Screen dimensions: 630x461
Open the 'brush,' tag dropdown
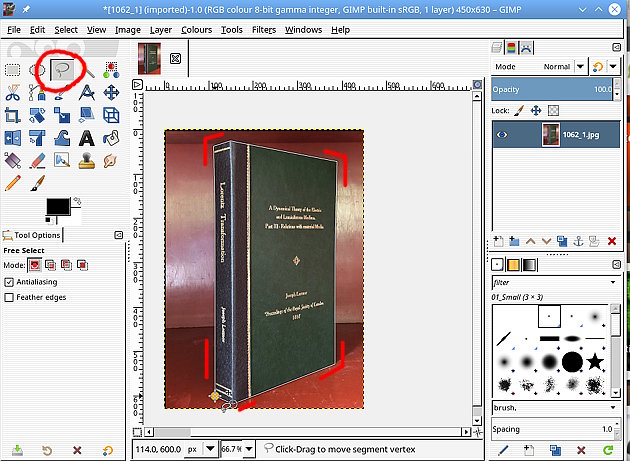coord(613,408)
